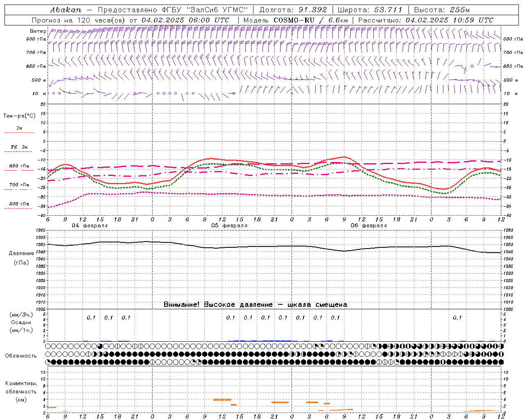Screen dimensions: 525x420
Task: Click the 'Осадки' precipitation label
Action: click(21, 322)
